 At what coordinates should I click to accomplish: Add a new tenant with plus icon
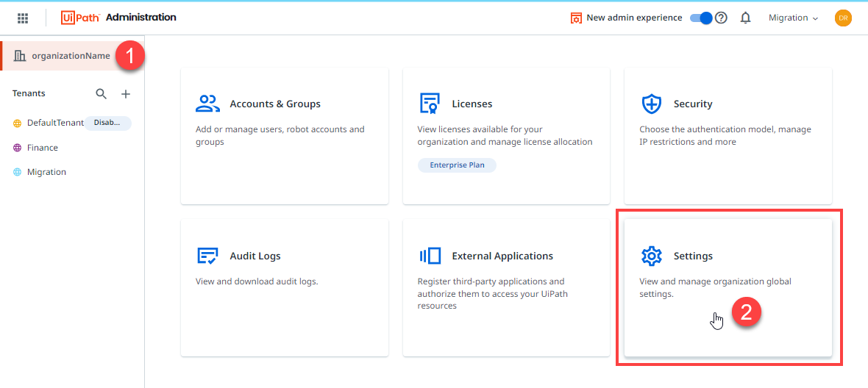(x=126, y=94)
